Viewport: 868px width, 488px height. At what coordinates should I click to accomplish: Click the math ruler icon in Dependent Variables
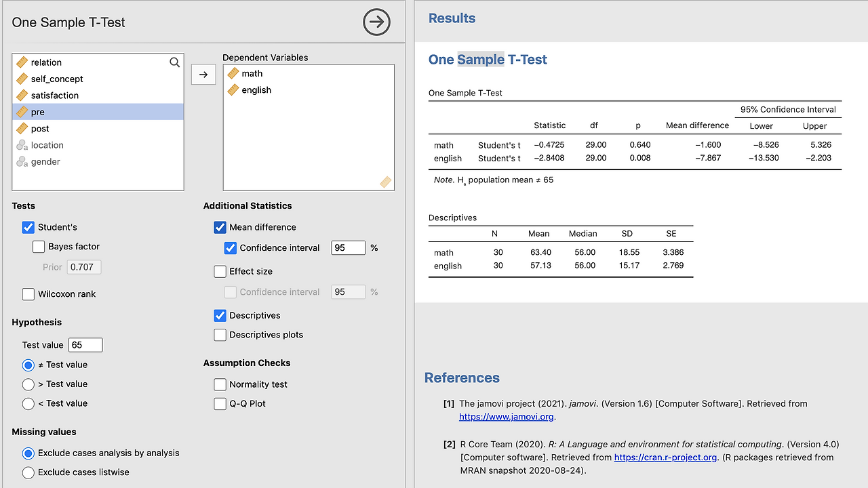[233, 73]
